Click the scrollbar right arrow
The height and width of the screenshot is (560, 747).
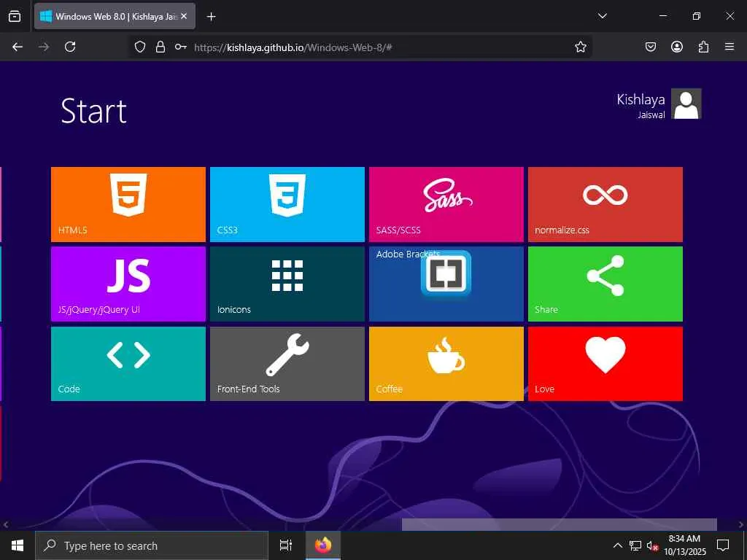[741, 525]
